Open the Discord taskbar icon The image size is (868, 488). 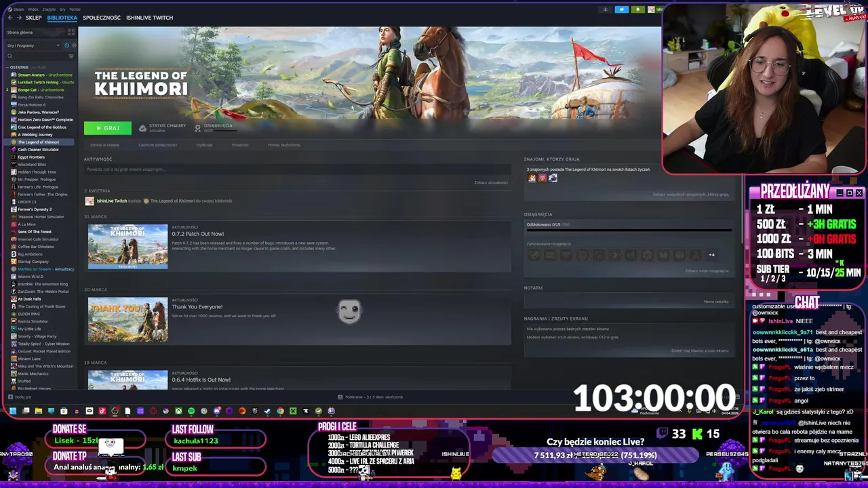217,411
